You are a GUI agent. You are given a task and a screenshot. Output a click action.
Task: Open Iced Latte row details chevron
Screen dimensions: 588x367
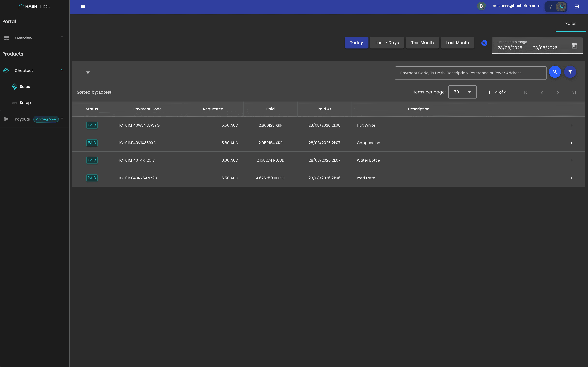[571, 178]
